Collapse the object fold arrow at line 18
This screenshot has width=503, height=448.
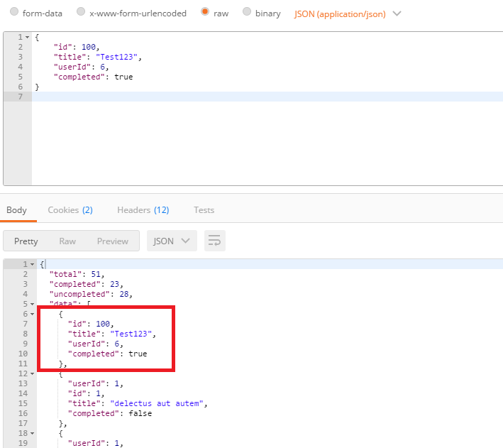tap(32, 434)
